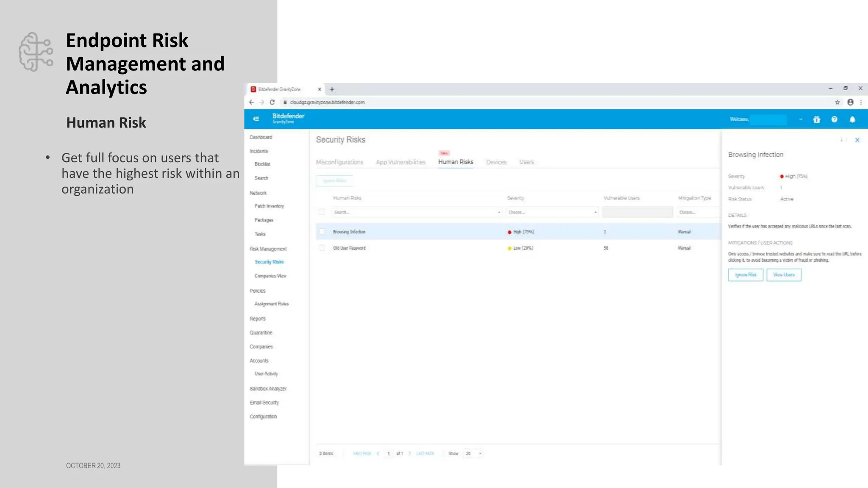
Task: Click the Ignore Risk button in details panel
Action: coord(746,275)
